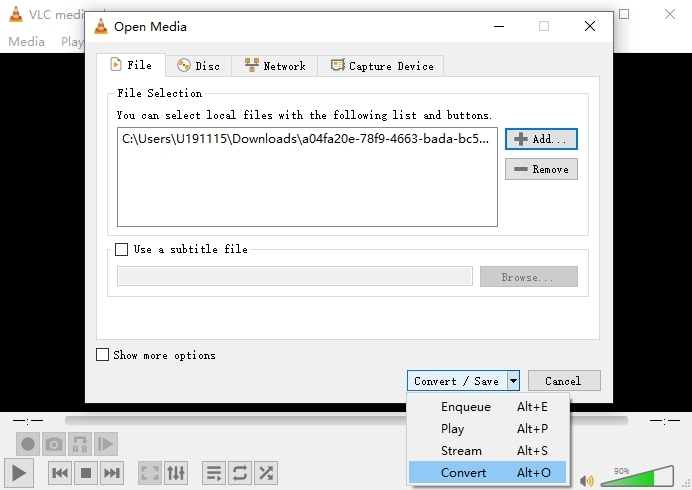692x490 pixels.
Task: Toggle fullscreen video mode
Action: [x=150, y=473]
